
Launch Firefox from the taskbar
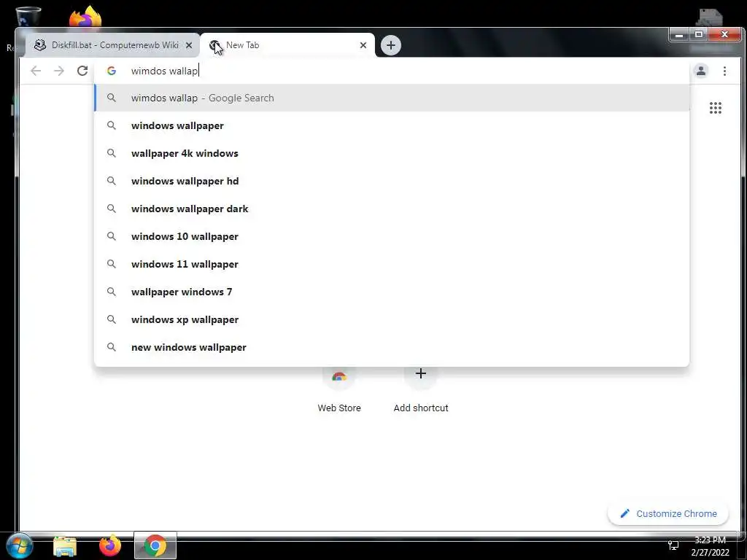(110, 545)
